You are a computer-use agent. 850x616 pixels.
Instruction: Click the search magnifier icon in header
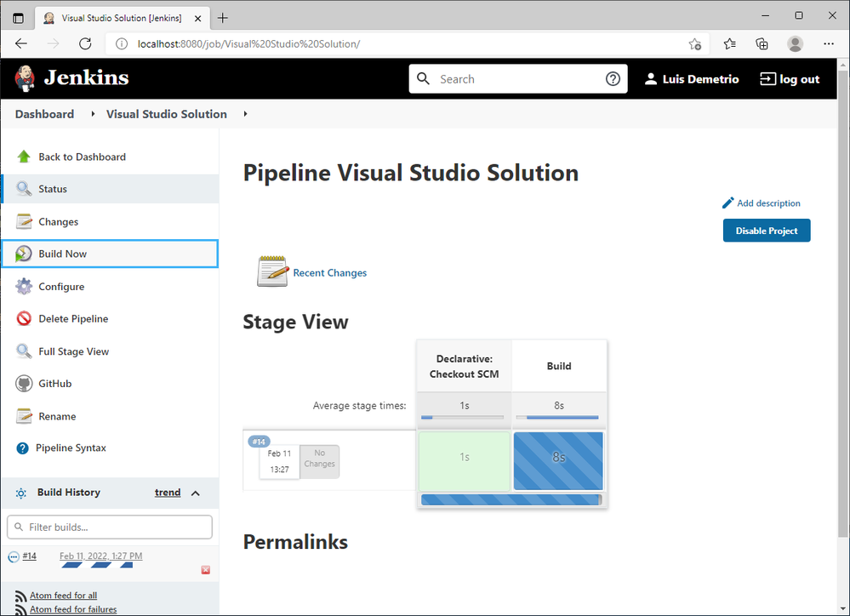pyautogui.click(x=424, y=78)
